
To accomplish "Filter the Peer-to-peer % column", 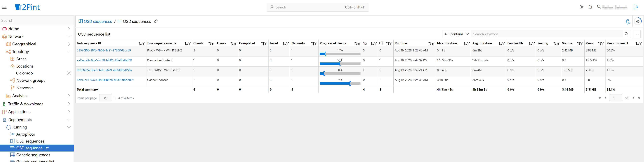I will pyautogui.click(x=640, y=43).
